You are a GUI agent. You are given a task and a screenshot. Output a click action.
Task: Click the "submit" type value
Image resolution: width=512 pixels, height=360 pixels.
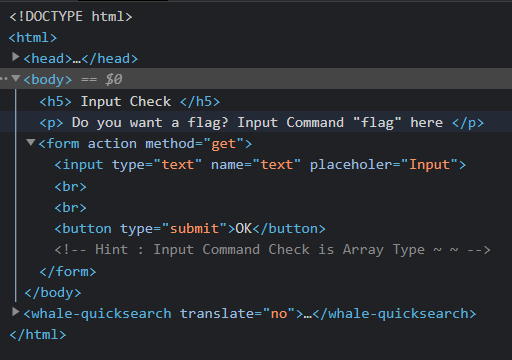pos(195,229)
